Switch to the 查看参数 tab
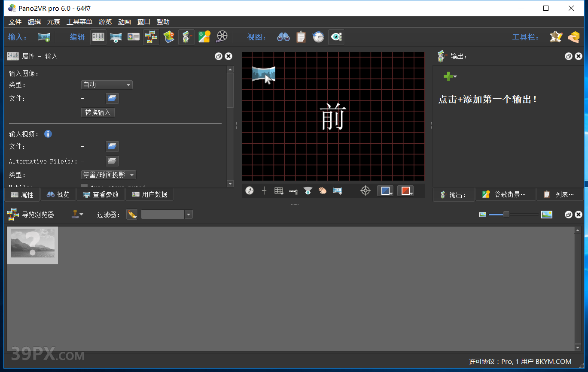This screenshot has width=588, height=372. 101,195
